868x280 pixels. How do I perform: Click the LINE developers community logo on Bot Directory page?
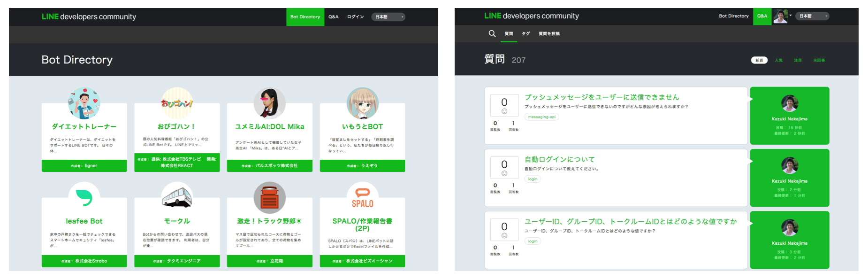click(x=89, y=16)
